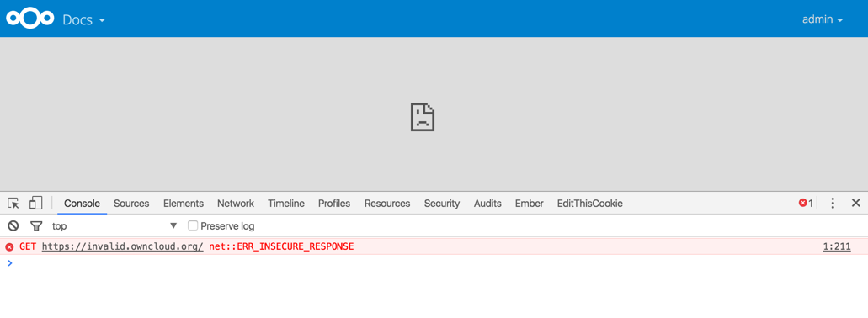Open the DevTools three-dot menu
The height and width of the screenshot is (318, 868).
coord(833,203)
